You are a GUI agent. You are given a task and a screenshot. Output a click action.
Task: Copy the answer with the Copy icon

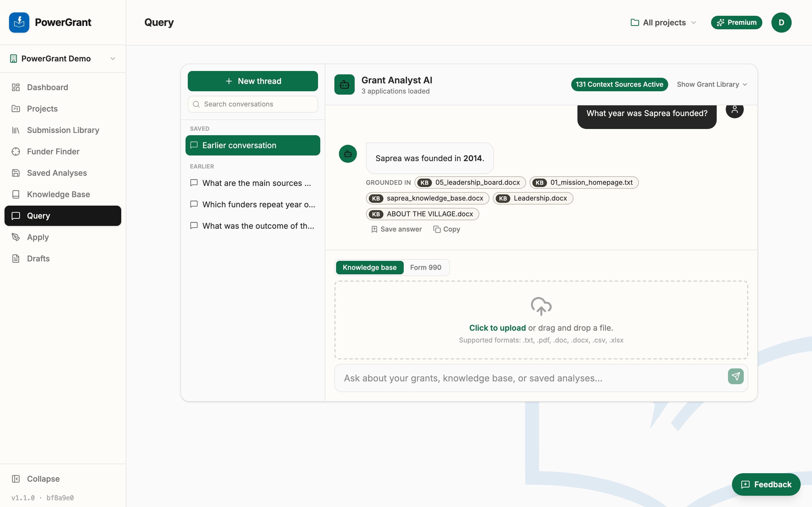pos(437,229)
